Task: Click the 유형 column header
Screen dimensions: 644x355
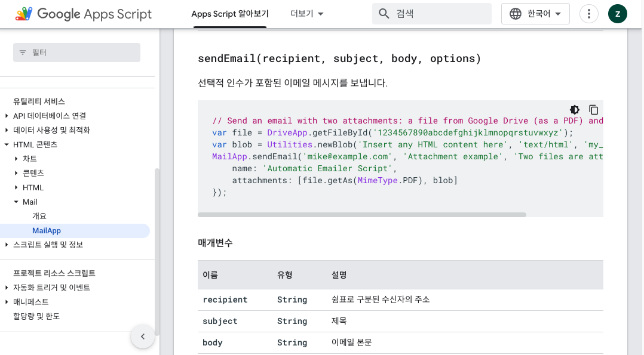Action: coord(284,275)
